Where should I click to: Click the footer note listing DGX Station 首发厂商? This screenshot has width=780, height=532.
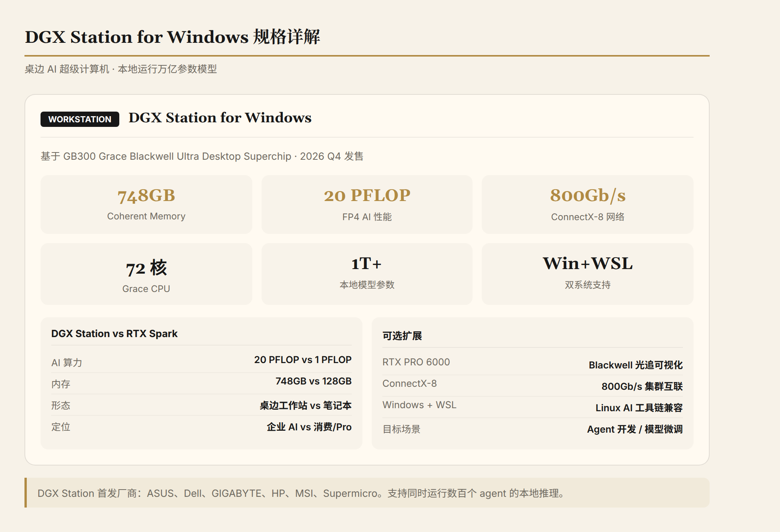pyautogui.click(x=367, y=493)
